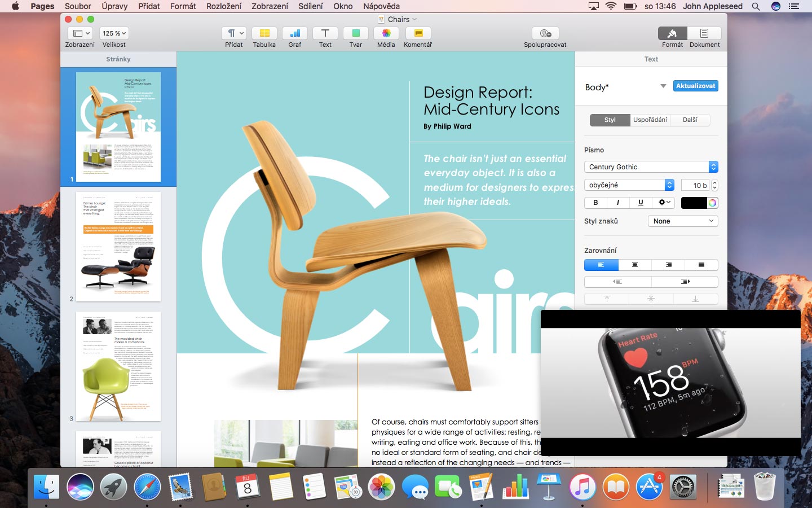Insert a table with the Tabulka icon
The height and width of the screenshot is (508, 812).
pos(264,33)
